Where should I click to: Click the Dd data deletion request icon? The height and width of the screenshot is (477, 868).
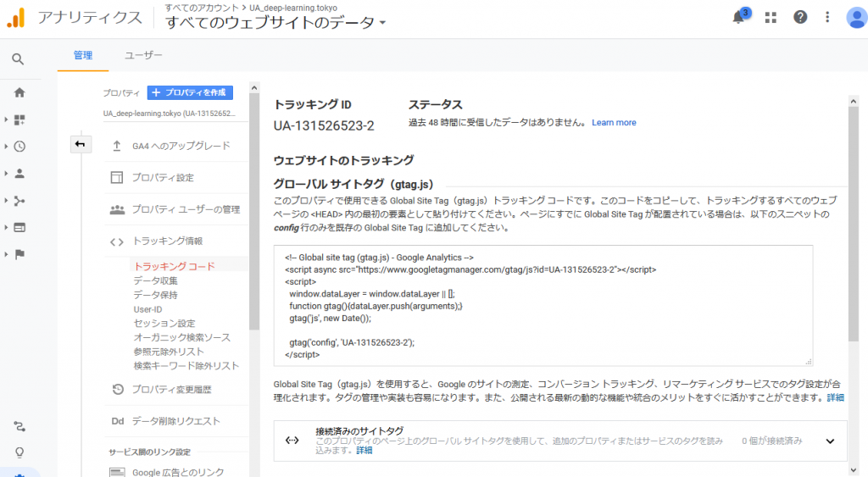tap(117, 421)
